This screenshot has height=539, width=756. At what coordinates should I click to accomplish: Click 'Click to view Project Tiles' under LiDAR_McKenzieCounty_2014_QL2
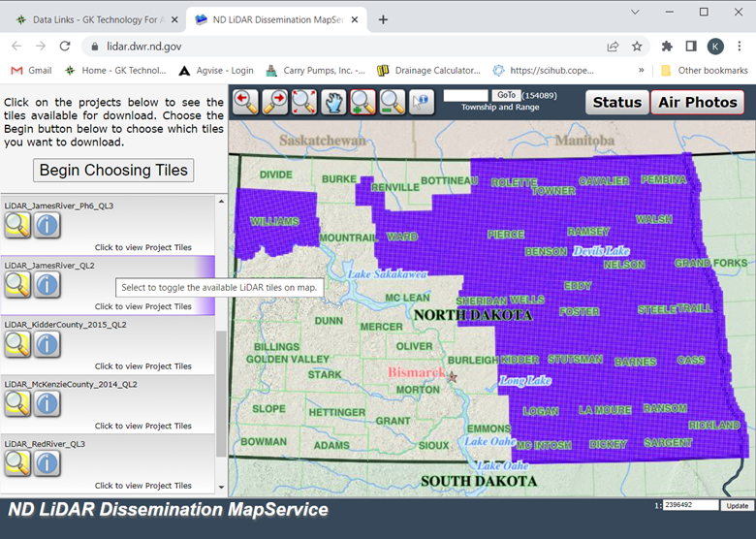coord(142,426)
